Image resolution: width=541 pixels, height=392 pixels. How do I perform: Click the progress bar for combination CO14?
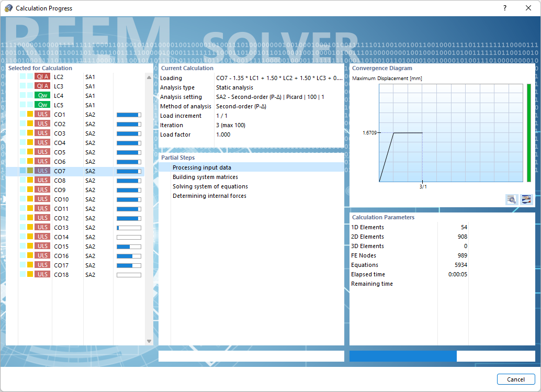click(129, 237)
